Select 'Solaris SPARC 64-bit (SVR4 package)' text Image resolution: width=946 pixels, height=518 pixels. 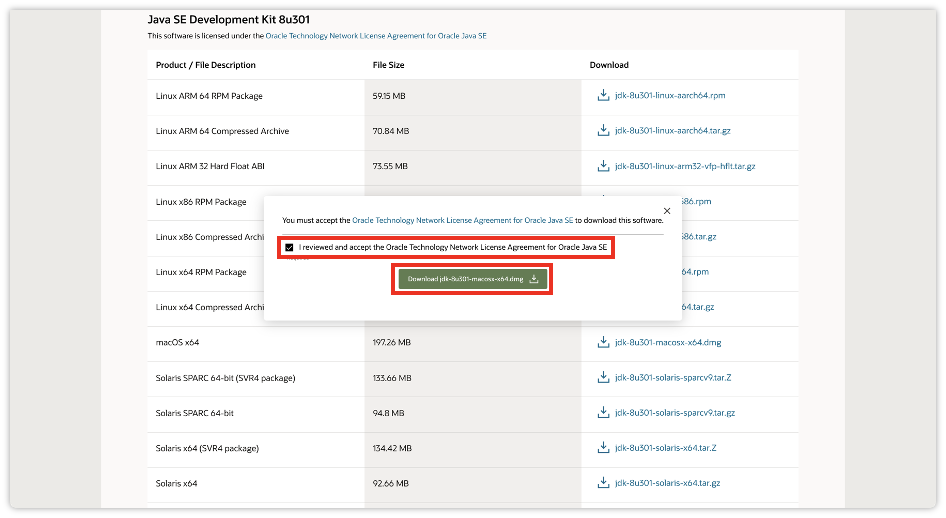tap(226, 377)
